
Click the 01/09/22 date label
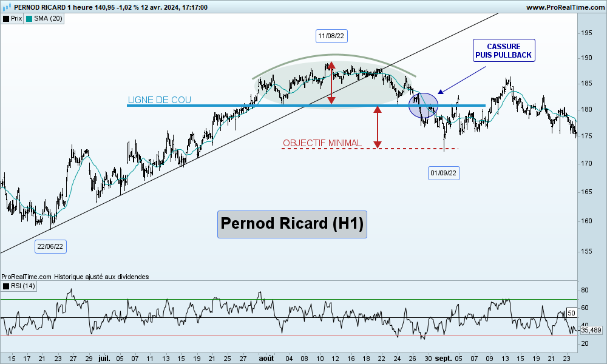tap(444, 173)
